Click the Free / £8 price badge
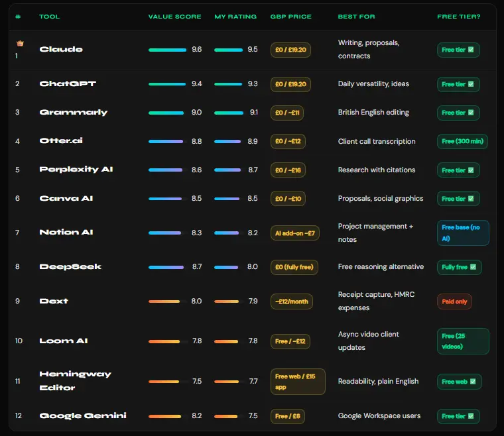 pyautogui.click(x=288, y=416)
